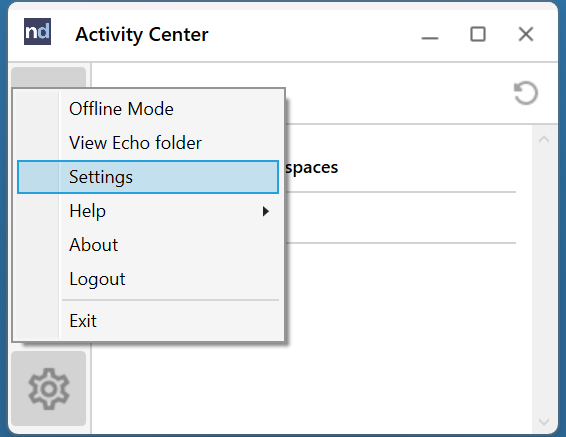The width and height of the screenshot is (566, 437).
Task: Click the refresh icon in the header
Action: point(526,93)
